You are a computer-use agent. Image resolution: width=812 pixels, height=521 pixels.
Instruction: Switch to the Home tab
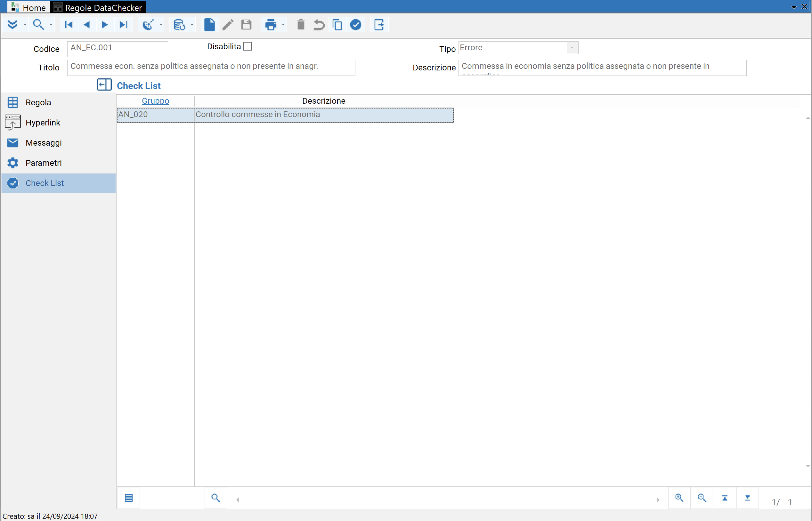click(28, 7)
